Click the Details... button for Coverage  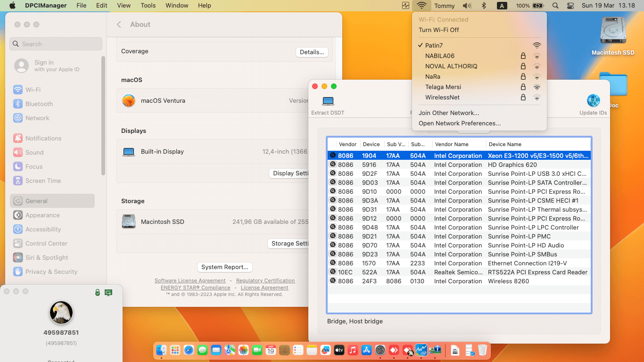point(312,52)
